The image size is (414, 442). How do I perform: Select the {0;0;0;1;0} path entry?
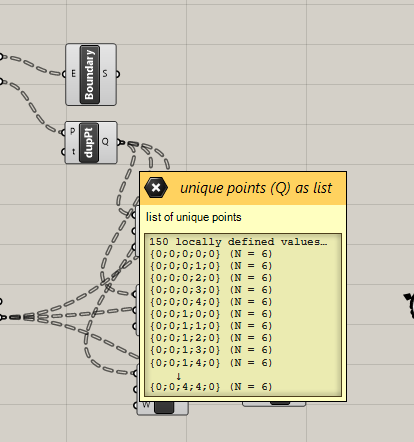(x=211, y=266)
